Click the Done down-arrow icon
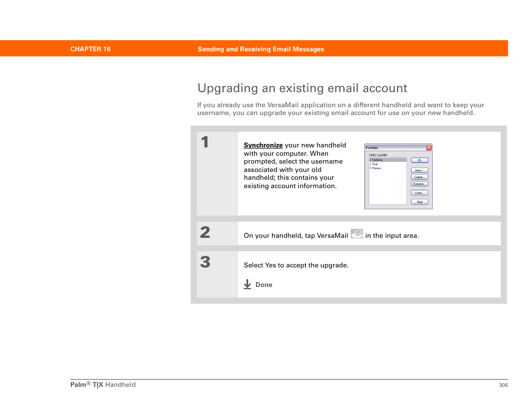This screenshot has width=532, height=412. pos(248,284)
